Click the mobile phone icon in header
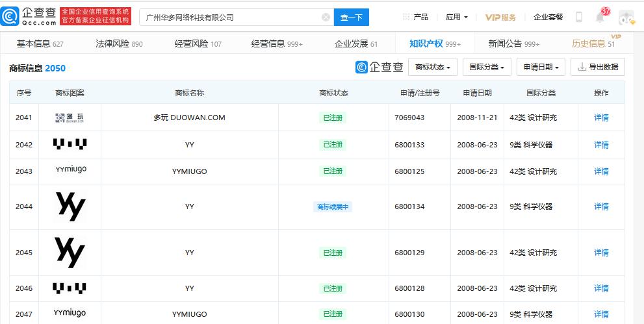The height and width of the screenshot is (324, 644). pyautogui.click(x=578, y=18)
